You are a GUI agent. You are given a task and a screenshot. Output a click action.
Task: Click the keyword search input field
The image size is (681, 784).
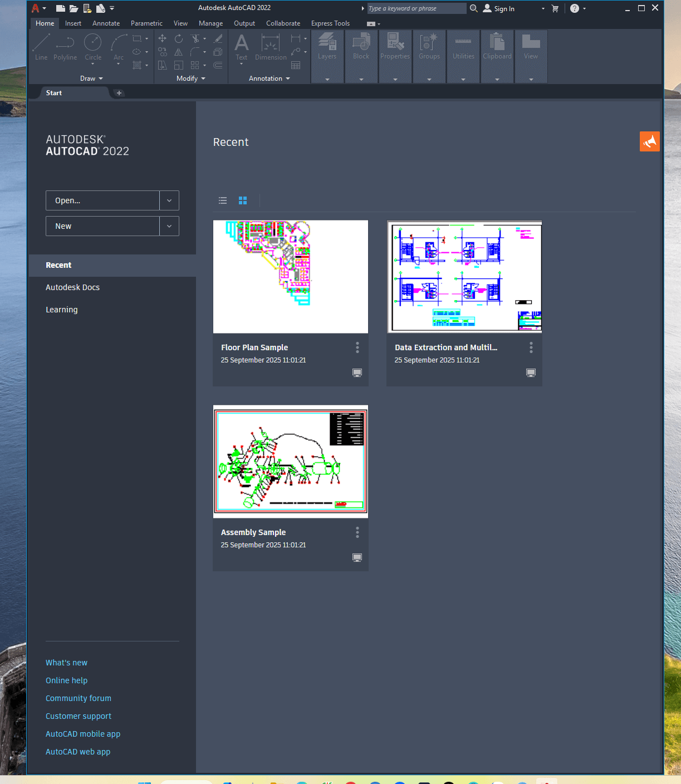(415, 8)
